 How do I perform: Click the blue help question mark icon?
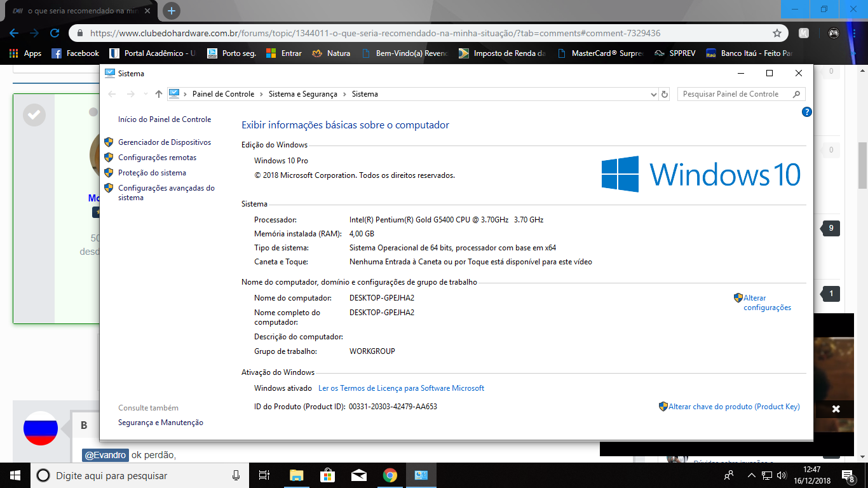point(807,112)
